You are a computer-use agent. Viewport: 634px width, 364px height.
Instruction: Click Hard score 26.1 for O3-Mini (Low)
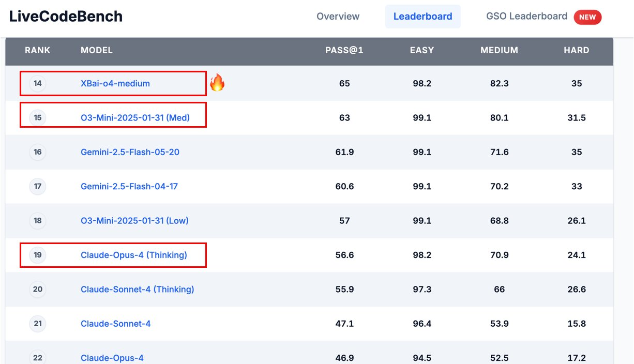[x=577, y=221]
